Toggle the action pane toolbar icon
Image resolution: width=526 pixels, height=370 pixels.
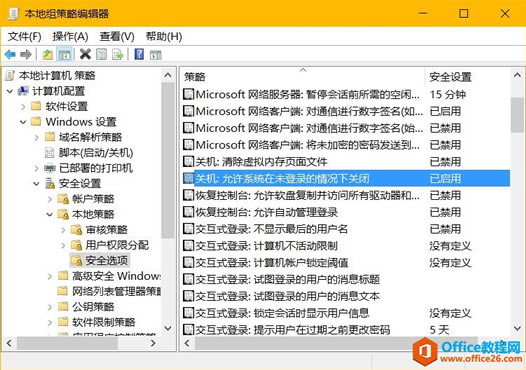156,55
